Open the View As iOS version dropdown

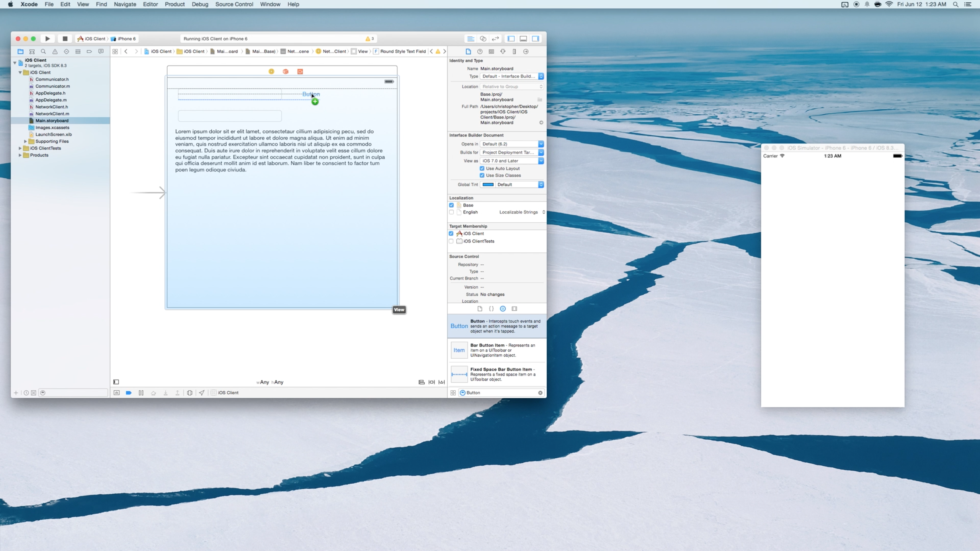pos(512,160)
